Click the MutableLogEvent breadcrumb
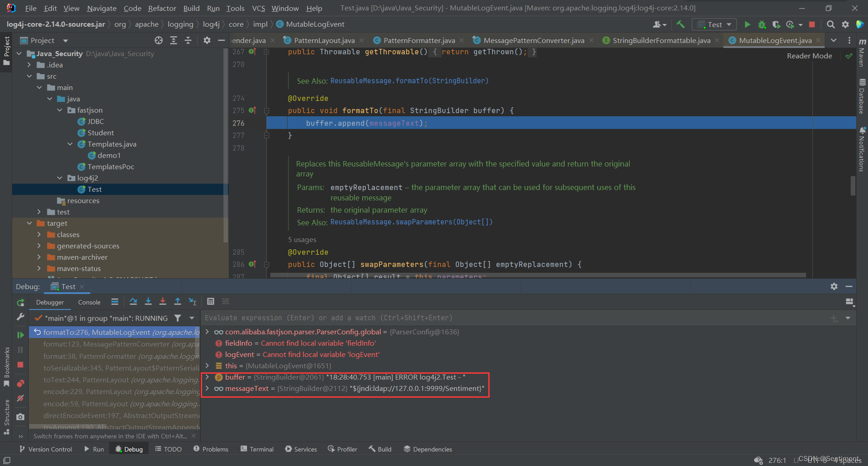Screen dimensions: 868x466 pos(315,24)
